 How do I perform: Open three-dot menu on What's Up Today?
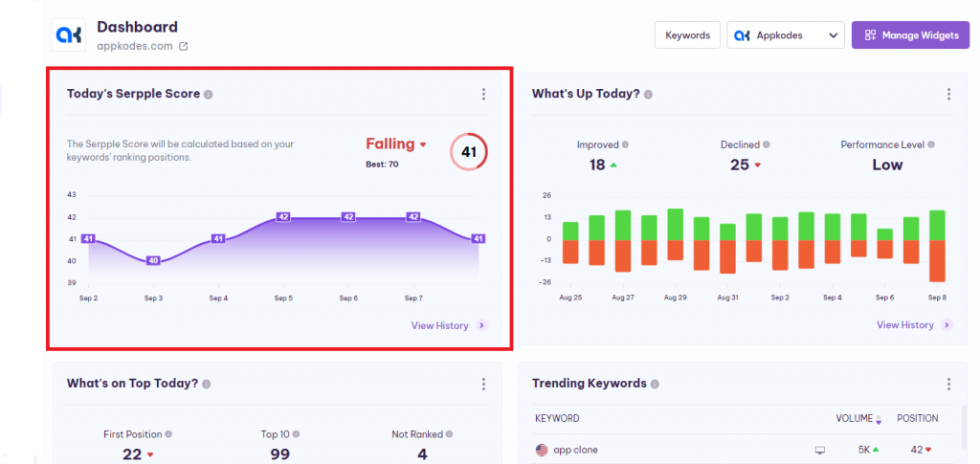click(948, 94)
